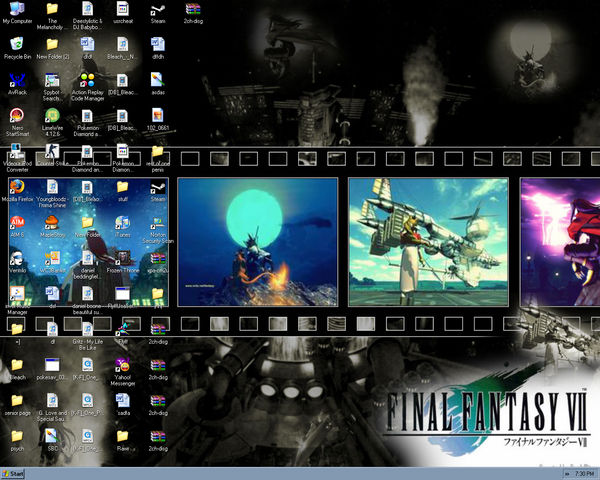Viewport: 600px width, 480px height.
Task: Open the psych folder
Action: (17, 439)
